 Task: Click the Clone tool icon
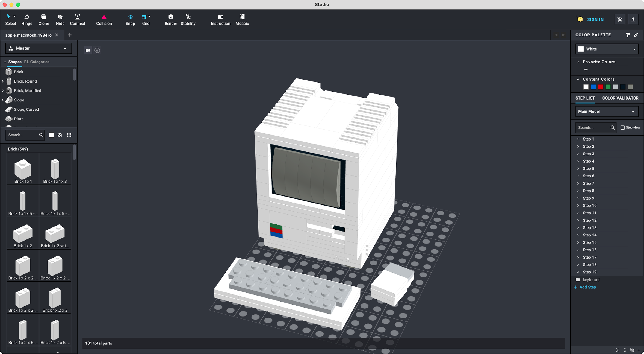click(x=43, y=17)
